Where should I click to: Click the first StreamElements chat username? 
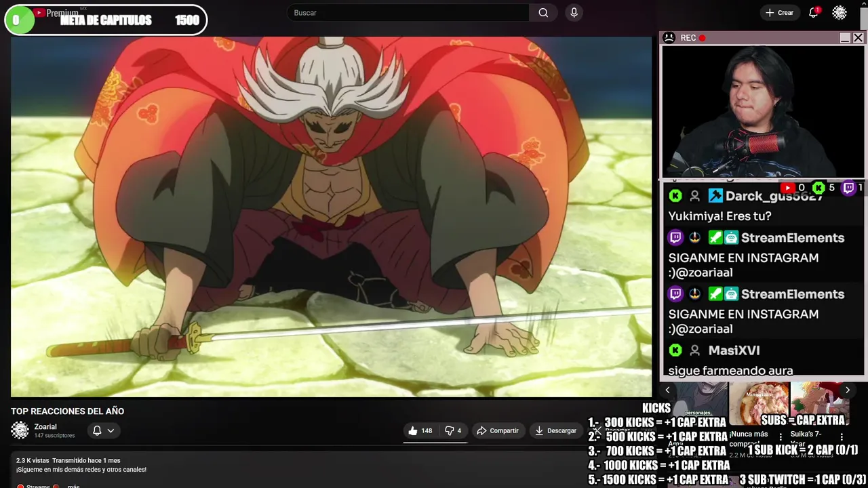[x=793, y=238]
